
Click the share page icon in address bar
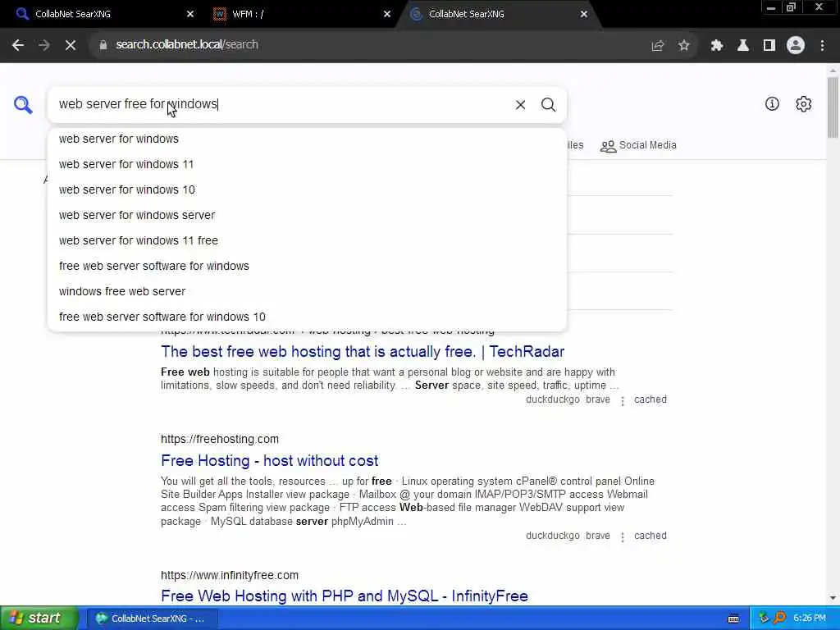[x=657, y=46]
